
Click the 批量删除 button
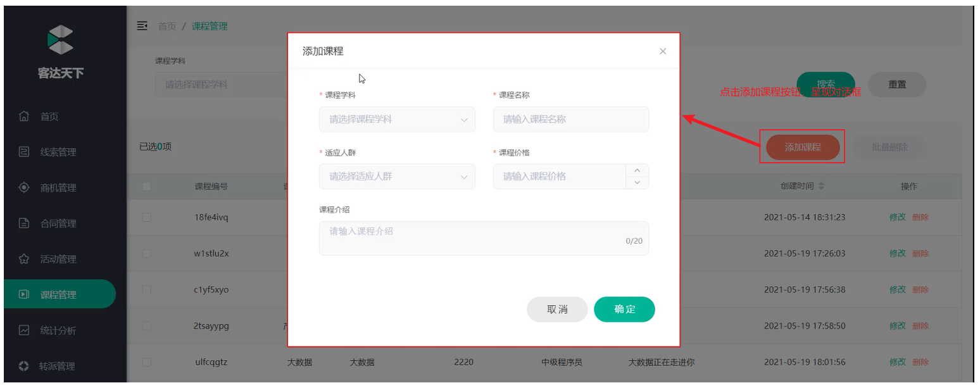coord(889,147)
